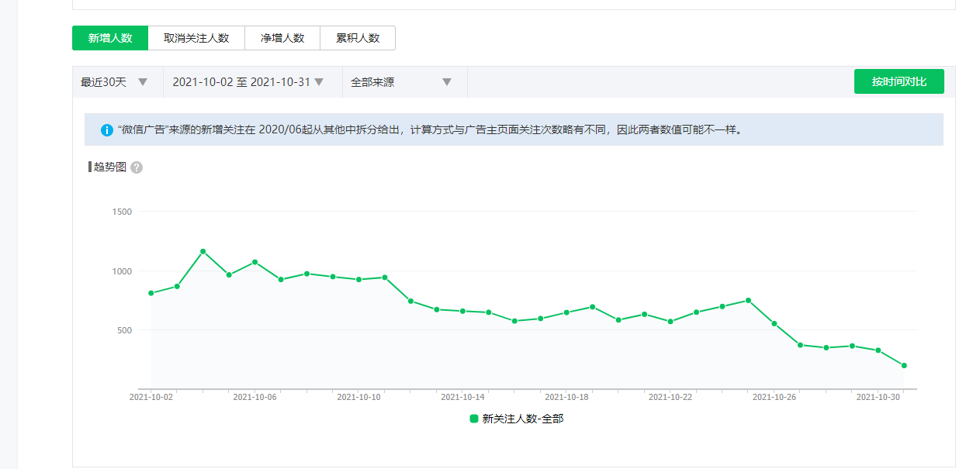Click the question mark help icon beside 趋势图
The height and width of the screenshot is (469, 980).
137,167
